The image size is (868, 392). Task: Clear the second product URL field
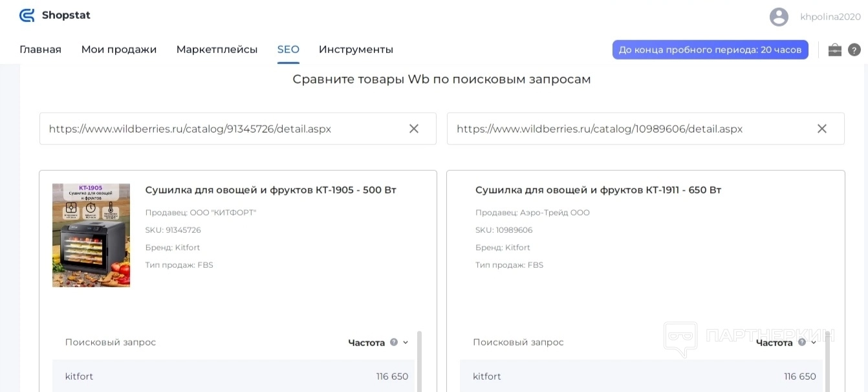click(x=822, y=129)
